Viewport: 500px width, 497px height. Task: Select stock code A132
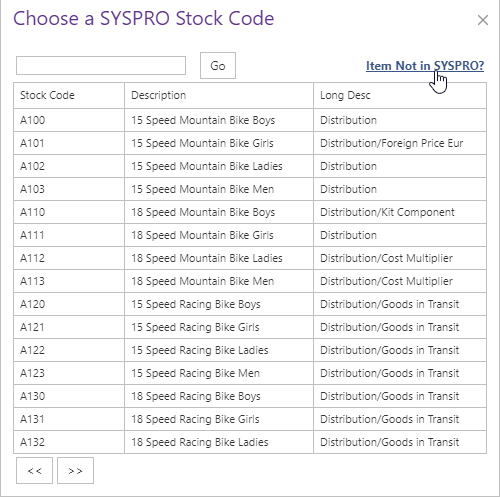coord(32,442)
